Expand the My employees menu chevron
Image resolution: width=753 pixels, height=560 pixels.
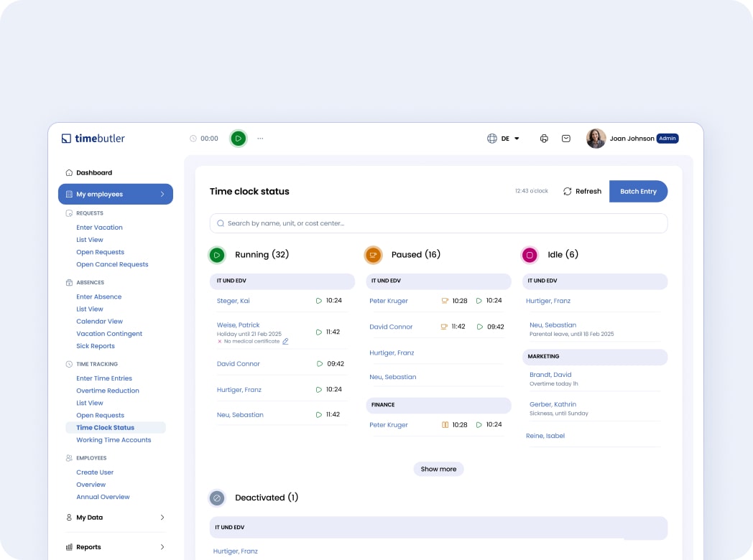point(162,195)
